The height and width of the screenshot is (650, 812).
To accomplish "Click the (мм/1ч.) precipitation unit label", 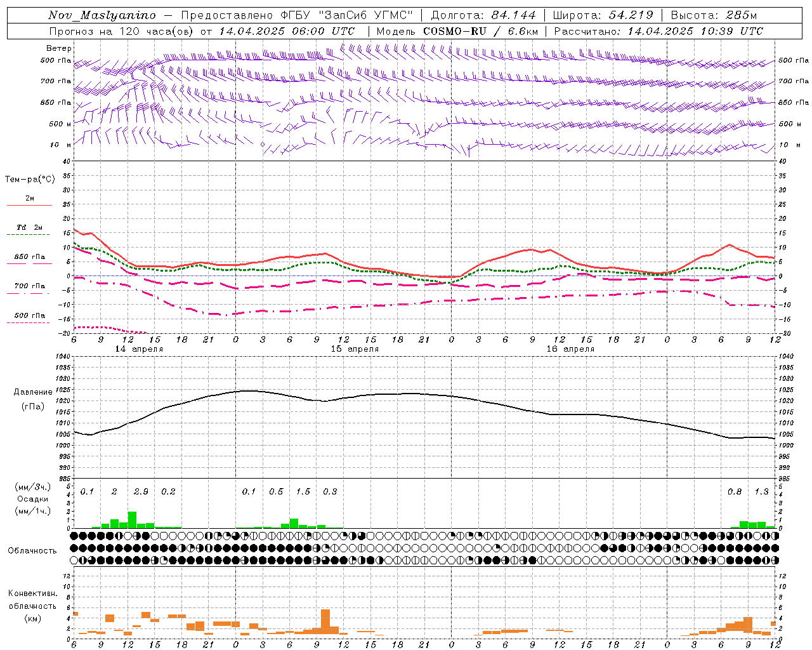I will pyautogui.click(x=32, y=511).
